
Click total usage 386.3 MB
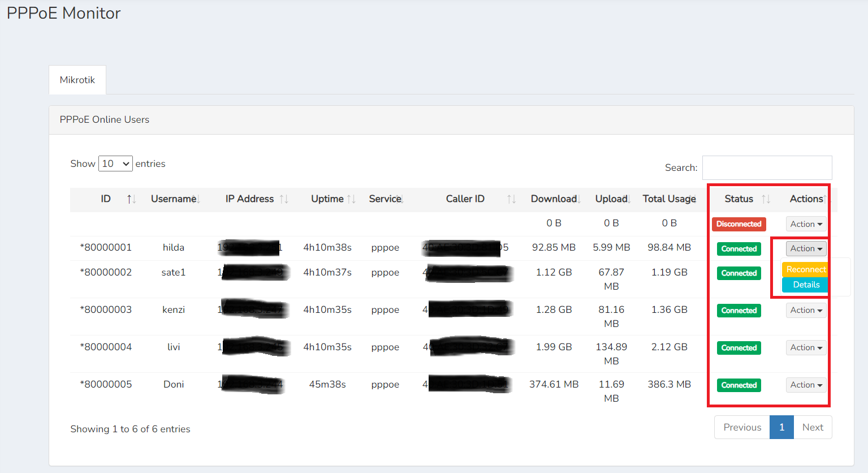(x=670, y=384)
